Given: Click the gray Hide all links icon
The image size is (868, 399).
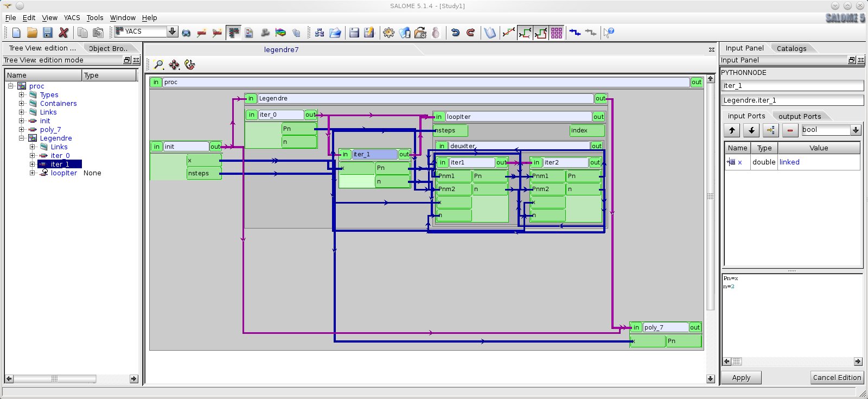Looking at the screenshot, I should click(591, 33).
